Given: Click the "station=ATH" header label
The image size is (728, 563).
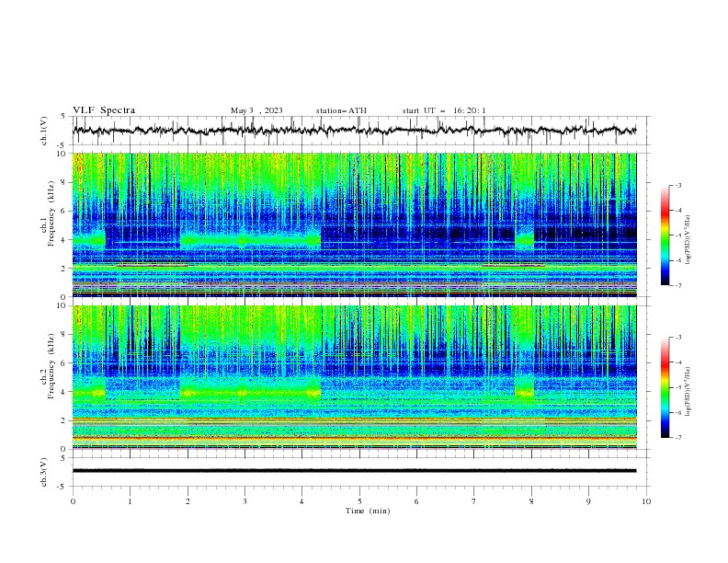Looking at the screenshot, I should click(x=341, y=110).
